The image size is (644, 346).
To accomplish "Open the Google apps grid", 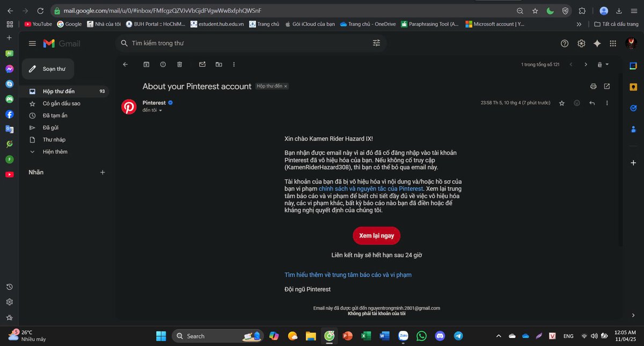I will click(614, 43).
